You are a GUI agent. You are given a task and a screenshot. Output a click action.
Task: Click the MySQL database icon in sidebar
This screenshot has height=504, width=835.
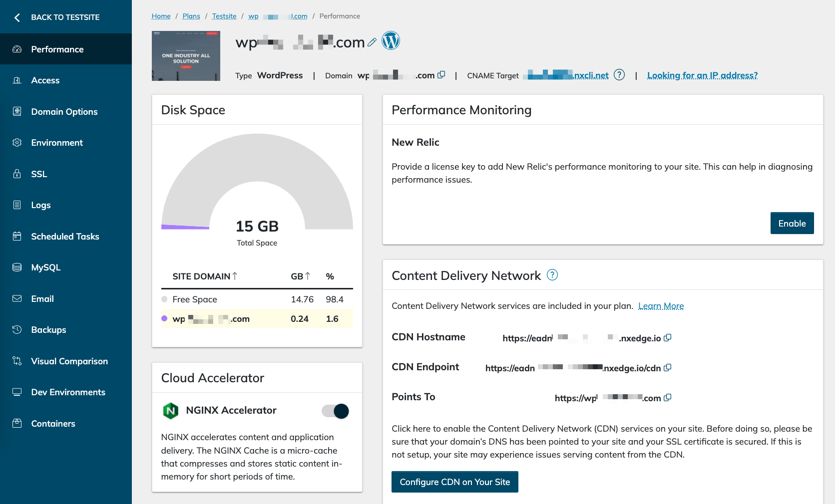[x=17, y=267]
